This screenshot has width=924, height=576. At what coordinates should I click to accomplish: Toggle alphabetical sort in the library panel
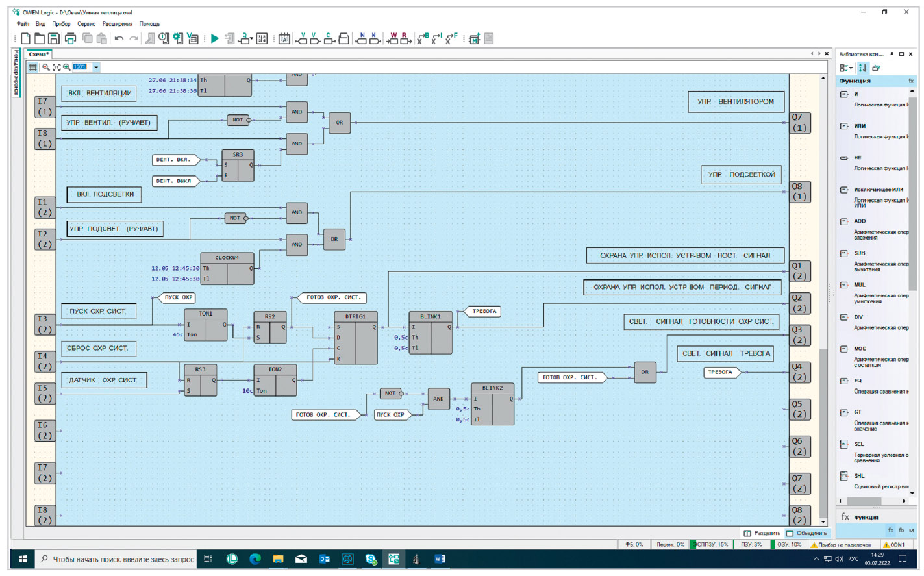pyautogui.click(x=862, y=68)
